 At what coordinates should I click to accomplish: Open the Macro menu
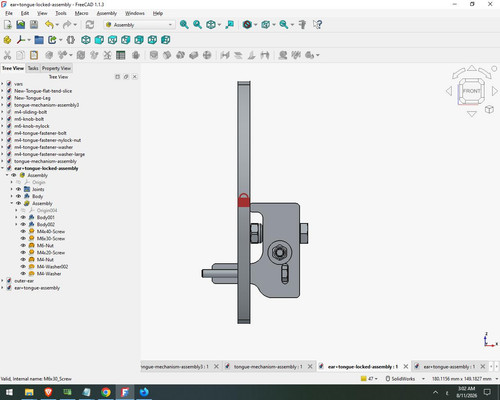pyautogui.click(x=81, y=13)
